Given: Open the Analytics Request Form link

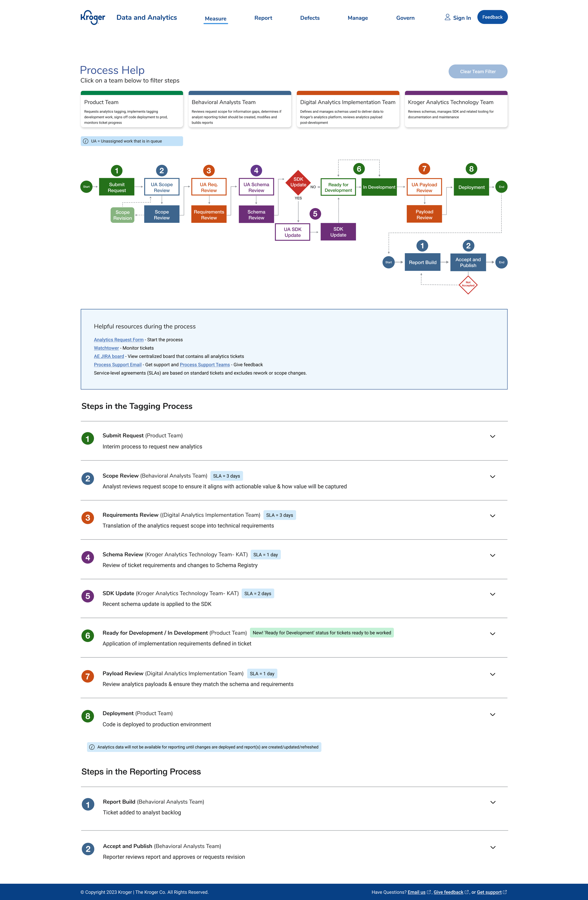Looking at the screenshot, I should (119, 340).
